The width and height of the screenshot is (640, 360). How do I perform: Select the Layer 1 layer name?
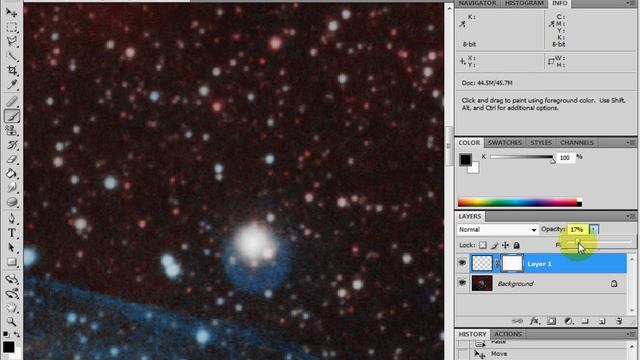point(539,264)
